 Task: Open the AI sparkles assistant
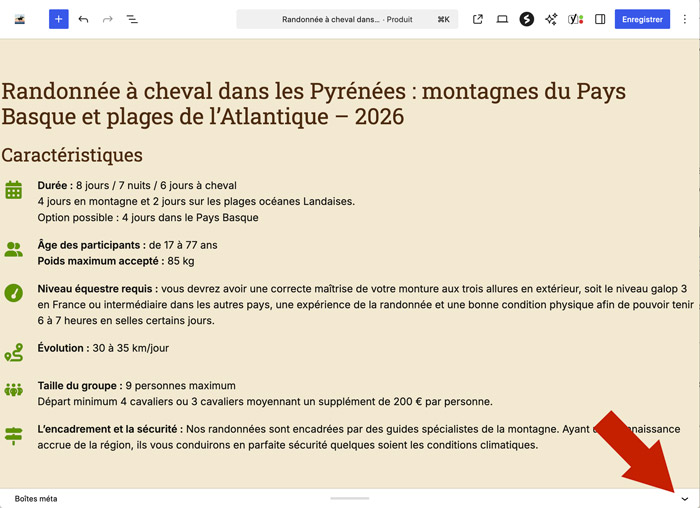[551, 19]
